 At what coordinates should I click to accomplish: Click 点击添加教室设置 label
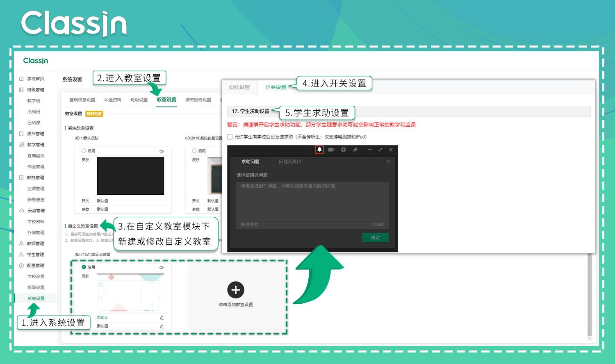pos(236,305)
